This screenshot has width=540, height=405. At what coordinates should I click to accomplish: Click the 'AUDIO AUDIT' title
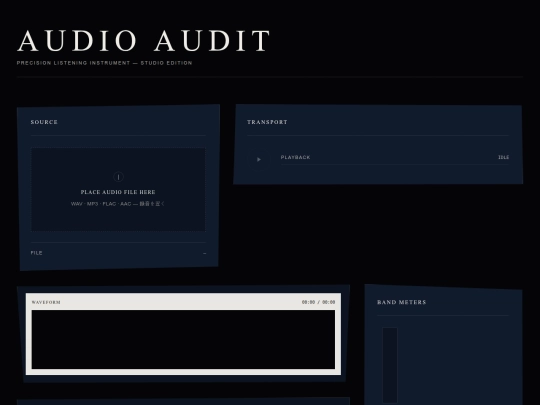[x=144, y=41]
